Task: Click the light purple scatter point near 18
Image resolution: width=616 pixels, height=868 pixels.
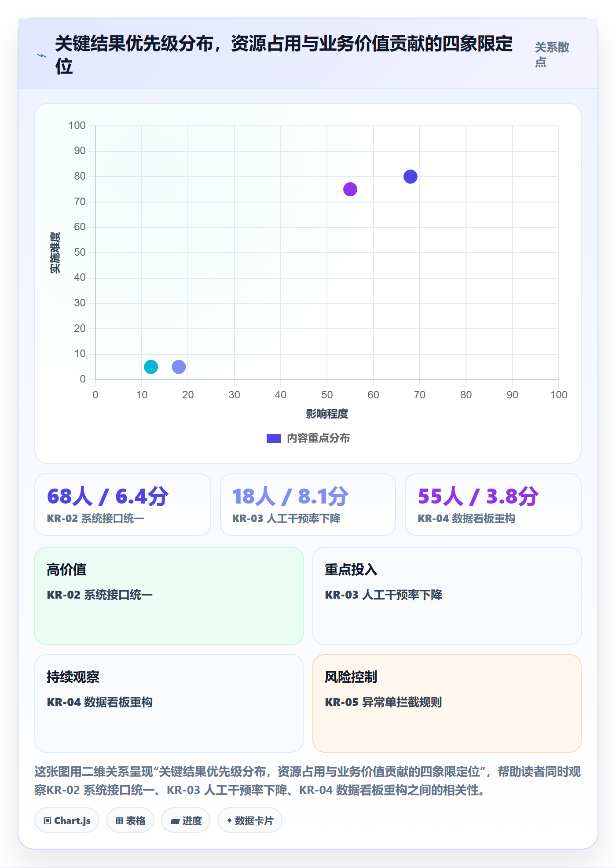Action: coord(179,367)
